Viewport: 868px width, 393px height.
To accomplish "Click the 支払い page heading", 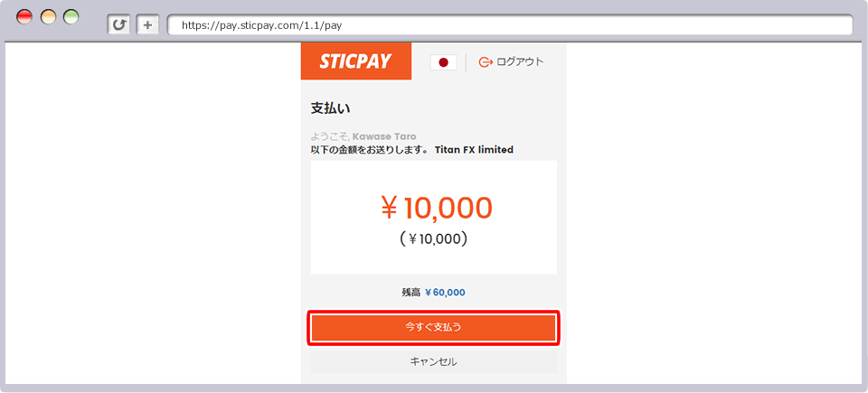I will [x=331, y=108].
